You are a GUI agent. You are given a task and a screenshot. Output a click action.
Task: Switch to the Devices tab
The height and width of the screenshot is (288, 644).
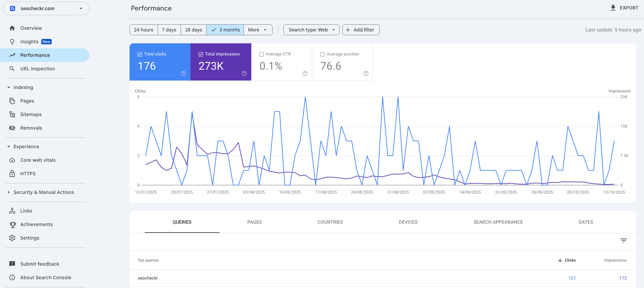click(408, 222)
